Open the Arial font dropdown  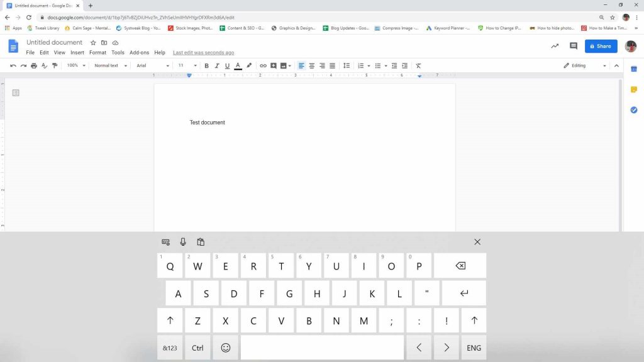tap(153, 65)
